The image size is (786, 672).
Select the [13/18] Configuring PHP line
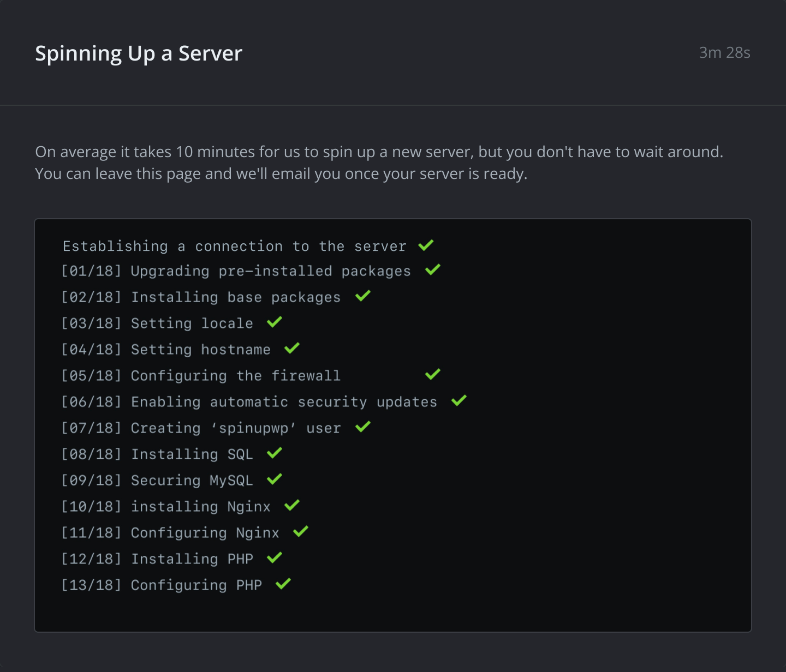point(162,585)
